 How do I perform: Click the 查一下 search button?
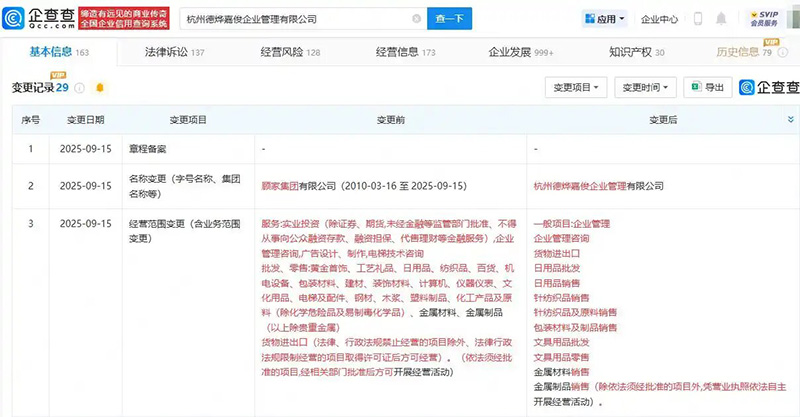[449, 19]
